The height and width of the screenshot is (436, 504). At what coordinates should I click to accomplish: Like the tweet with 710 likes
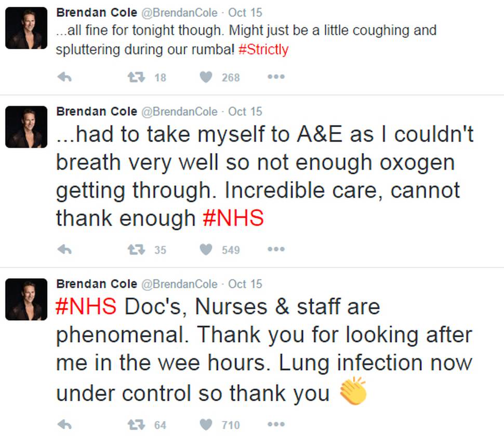pyautogui.click(x=206, y=425)
